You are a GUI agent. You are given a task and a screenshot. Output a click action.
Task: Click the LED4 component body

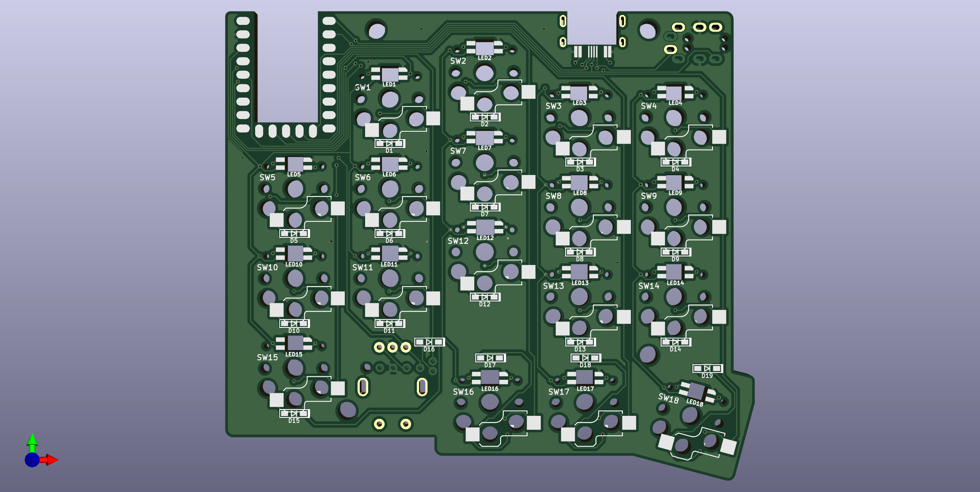[x=674, y=93]
